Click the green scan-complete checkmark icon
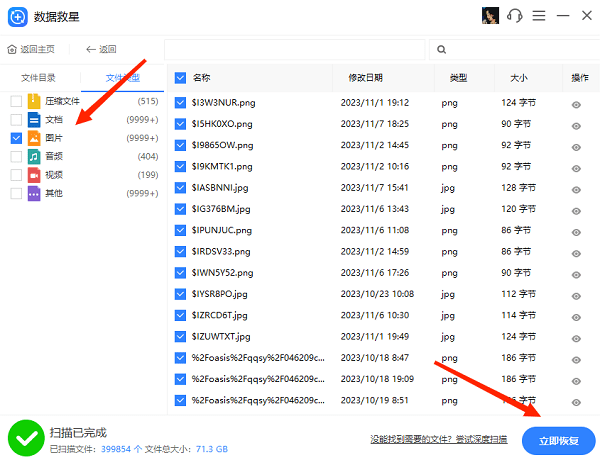The width and height of the screenshot is (600, 460). 26,438
